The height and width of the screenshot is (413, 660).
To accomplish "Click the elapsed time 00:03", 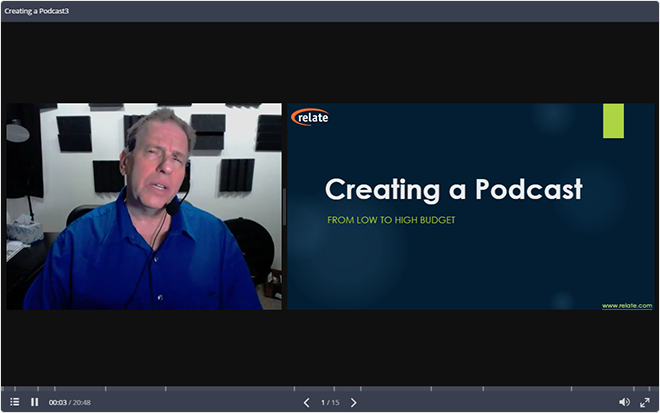I will 58,402.
